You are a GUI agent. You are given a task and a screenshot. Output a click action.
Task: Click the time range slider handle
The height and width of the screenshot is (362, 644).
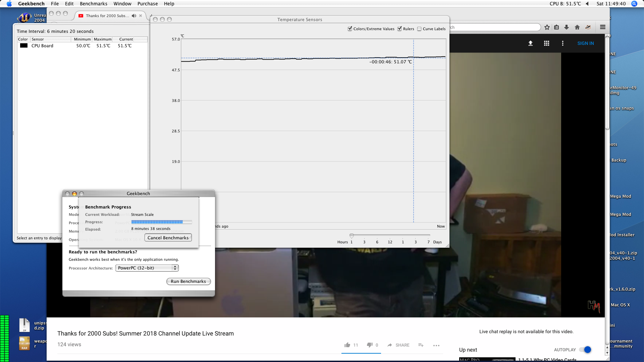pos(352,236)
